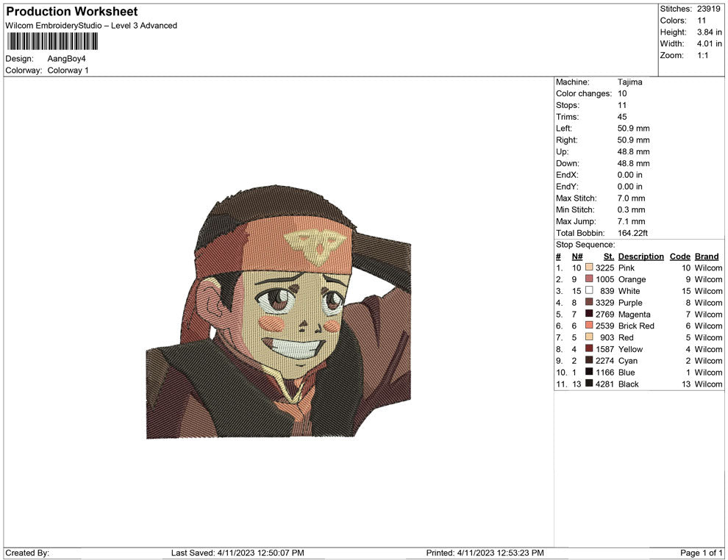728x560 pixels.
Task: Click stitch count 4281 in Black row
Action: [604, 384]
